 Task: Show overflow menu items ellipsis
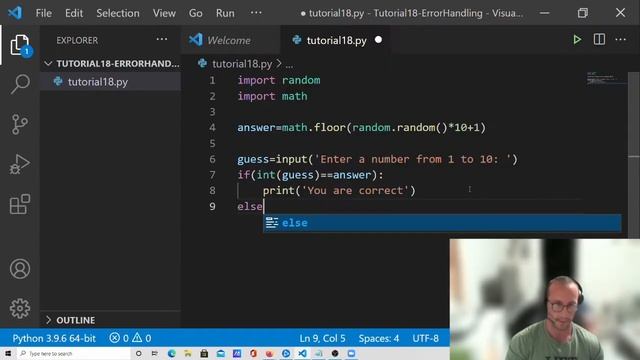pos(256,13)
